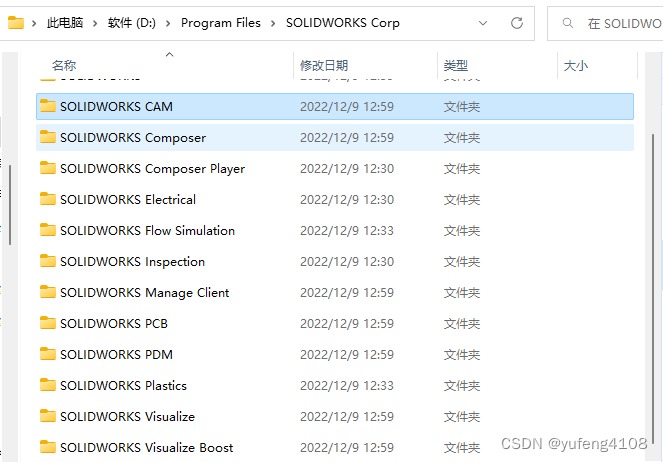Open the address bar history dropdown arrow
Viewport: 663px width, 462px height.
[483, 23]
